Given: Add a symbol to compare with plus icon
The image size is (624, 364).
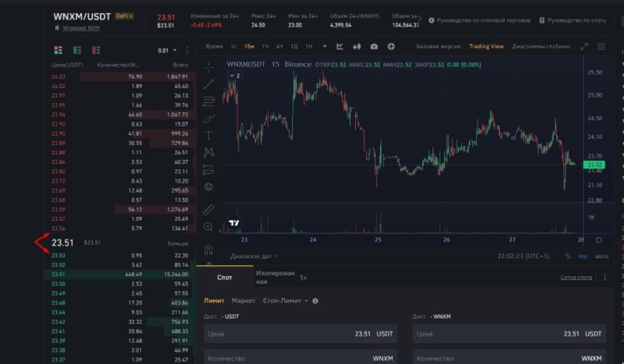Looking at the screenshot, I should pos(391,46).
